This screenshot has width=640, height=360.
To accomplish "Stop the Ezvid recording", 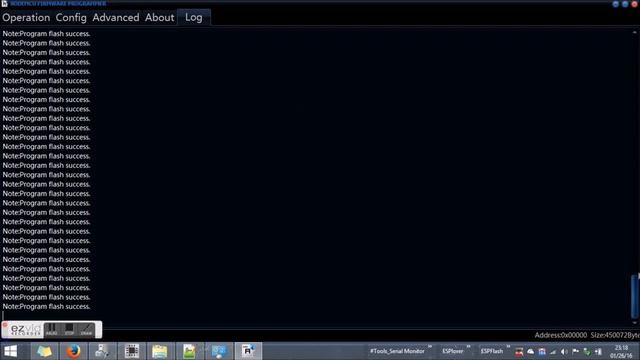I will pos(69,329).
